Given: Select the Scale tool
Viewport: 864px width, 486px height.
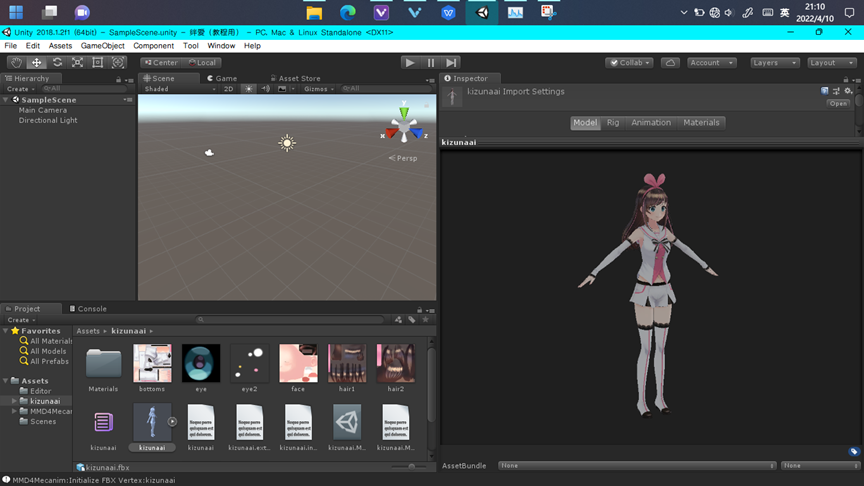Looking at the screenshot, I should tap(77, 62).
